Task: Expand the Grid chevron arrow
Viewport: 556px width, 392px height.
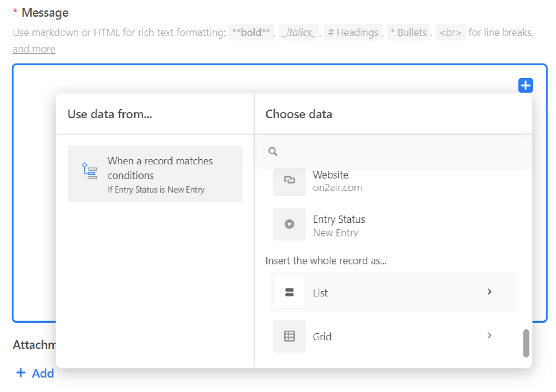Action: [x=489, y=336]
